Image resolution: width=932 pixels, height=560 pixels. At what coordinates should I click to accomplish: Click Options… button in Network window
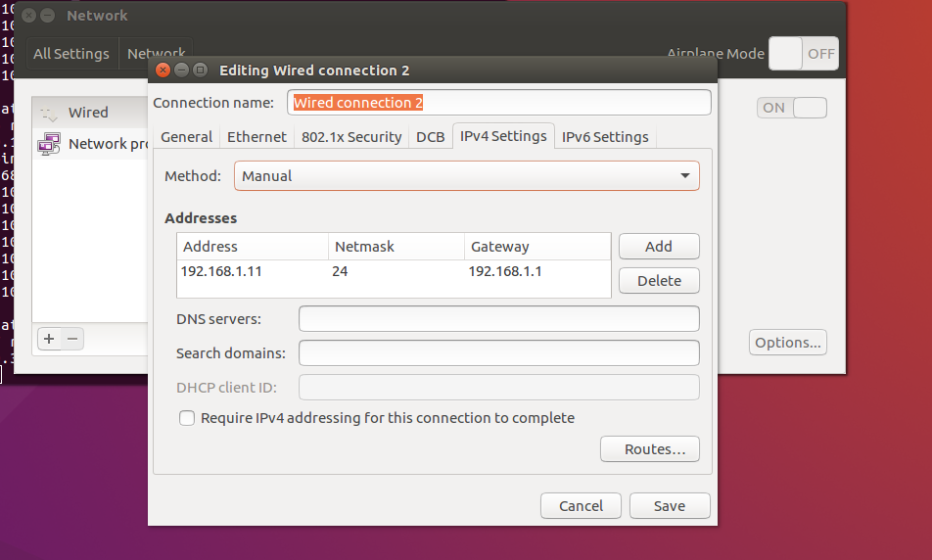click(x=787, y=343)
